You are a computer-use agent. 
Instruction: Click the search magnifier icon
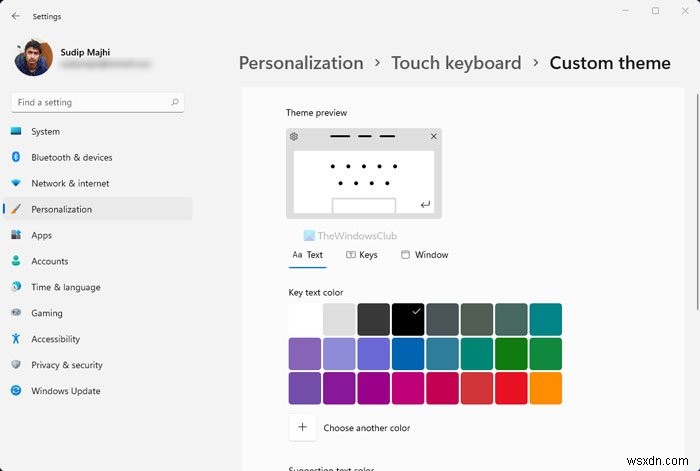pyautogui.click(x=175, y=102)
